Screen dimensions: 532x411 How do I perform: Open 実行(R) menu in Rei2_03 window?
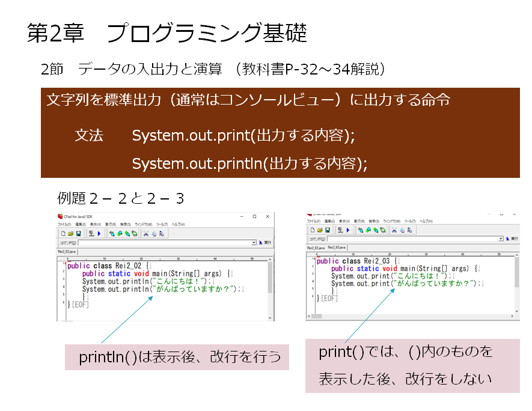(x=359, y=221)
